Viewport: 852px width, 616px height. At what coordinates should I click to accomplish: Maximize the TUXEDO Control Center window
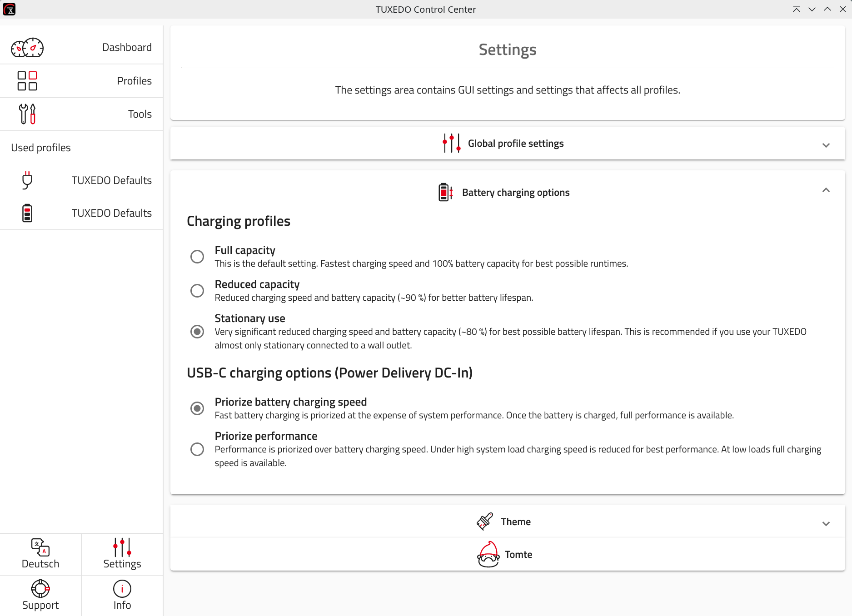tap(827, 9)
